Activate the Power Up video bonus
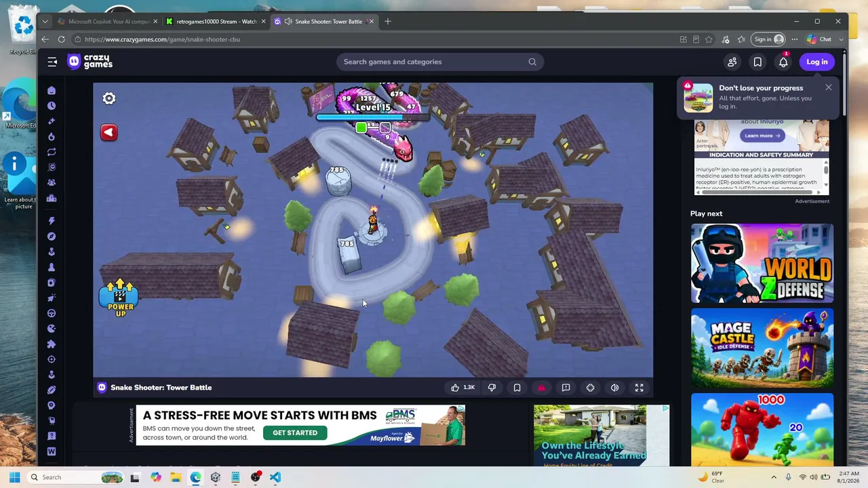The image size is (868, 488). click(x=120, y=298)
